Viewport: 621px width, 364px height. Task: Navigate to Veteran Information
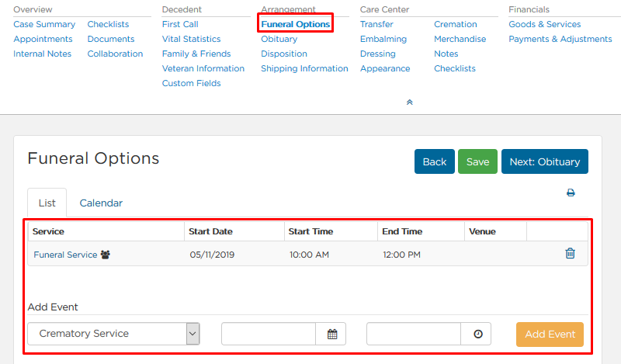[203, 68]
